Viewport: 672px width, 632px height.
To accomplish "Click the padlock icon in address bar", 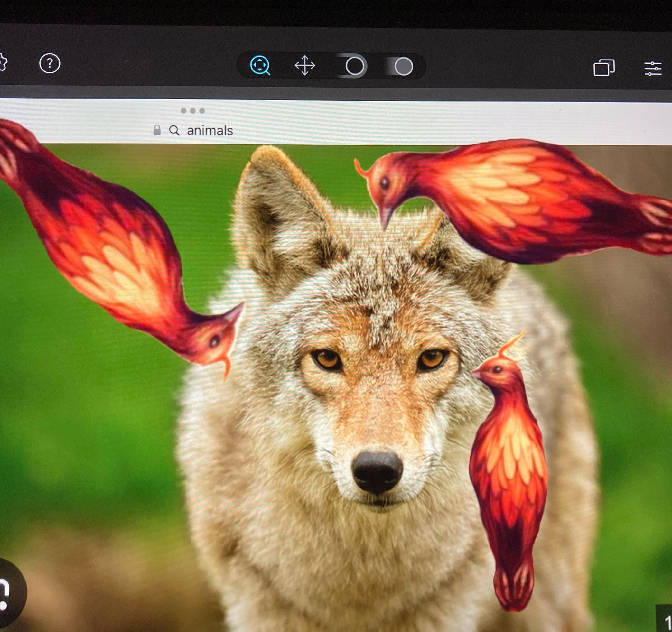I will 157,130.
